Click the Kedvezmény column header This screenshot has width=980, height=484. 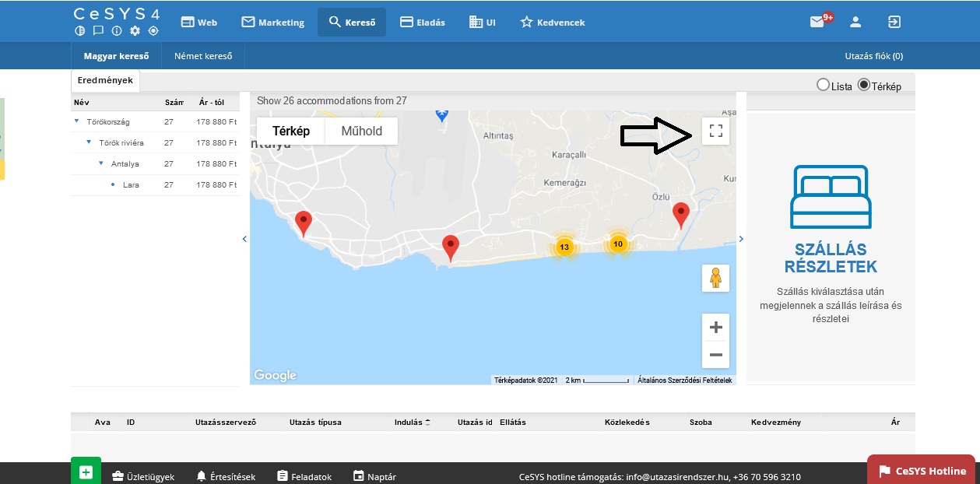[776, 423]
